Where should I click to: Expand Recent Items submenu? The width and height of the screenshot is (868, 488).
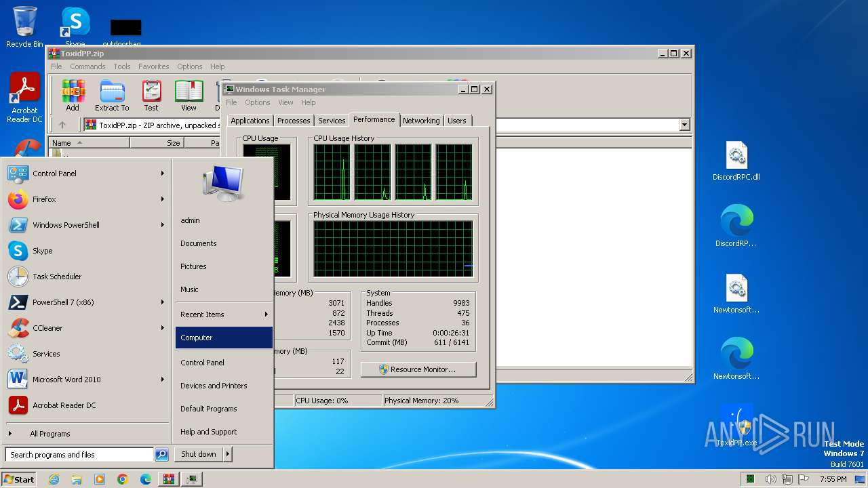click(224, 314)
